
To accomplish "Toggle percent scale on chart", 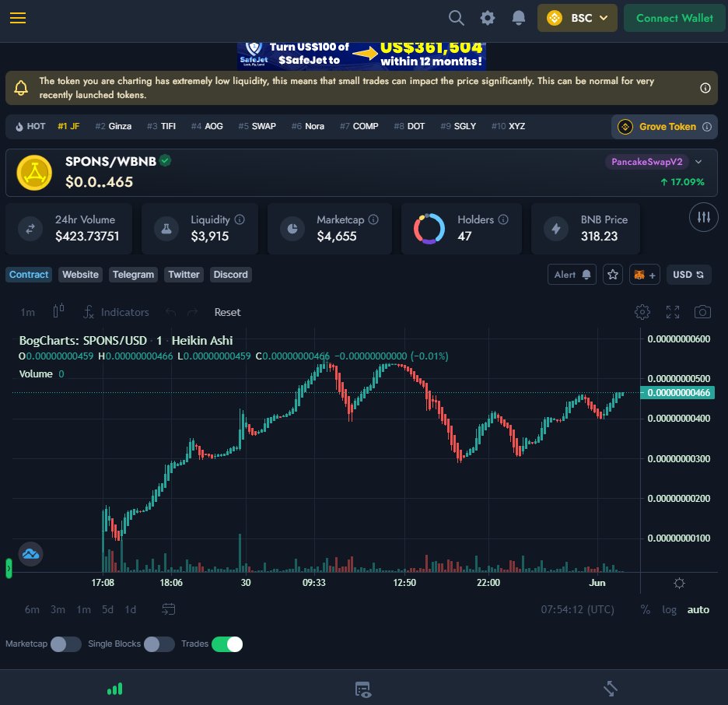I will (x=646, y=609).
